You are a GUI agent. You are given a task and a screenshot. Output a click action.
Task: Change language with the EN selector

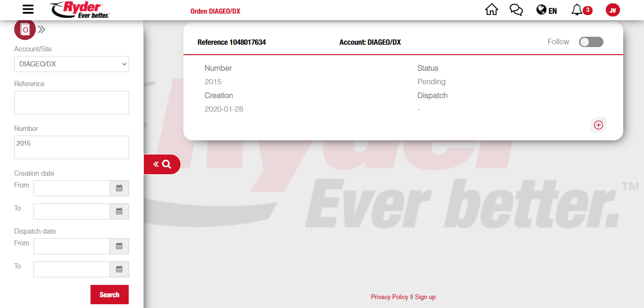click(x=547, y=10)
